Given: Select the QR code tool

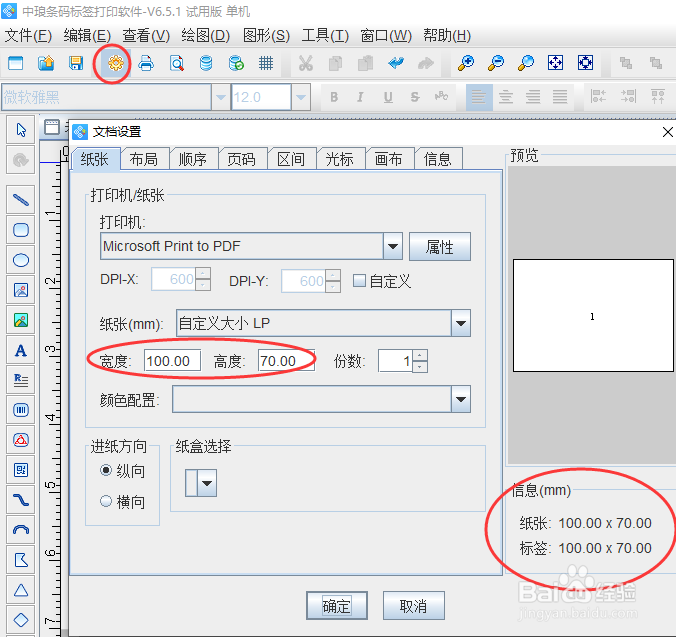Looking at the screenshot, I should (x=21, y=470).
